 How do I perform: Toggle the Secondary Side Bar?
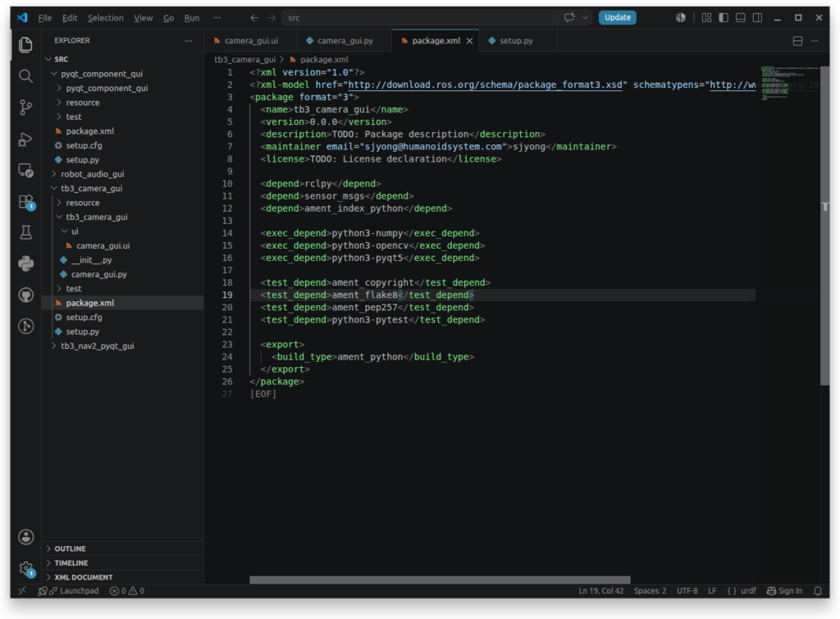point(757,18)
